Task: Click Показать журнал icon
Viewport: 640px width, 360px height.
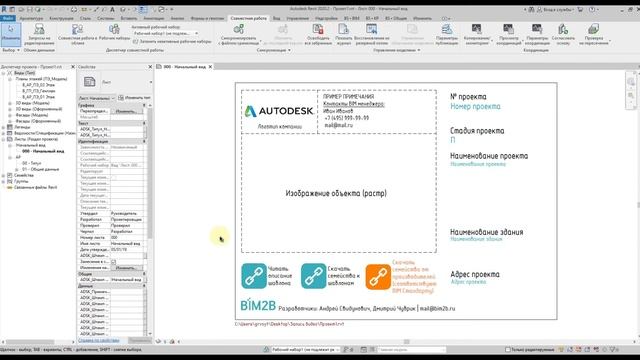Action: pos(343,29)
